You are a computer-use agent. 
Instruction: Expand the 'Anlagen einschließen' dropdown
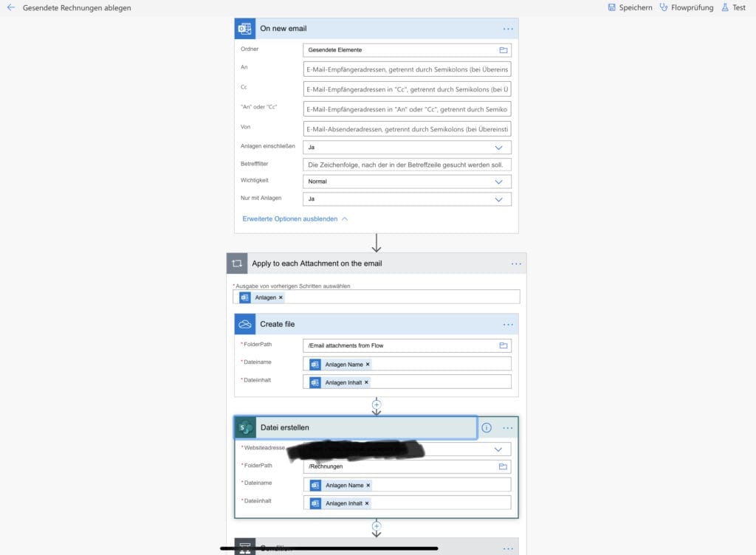(498, 148)
